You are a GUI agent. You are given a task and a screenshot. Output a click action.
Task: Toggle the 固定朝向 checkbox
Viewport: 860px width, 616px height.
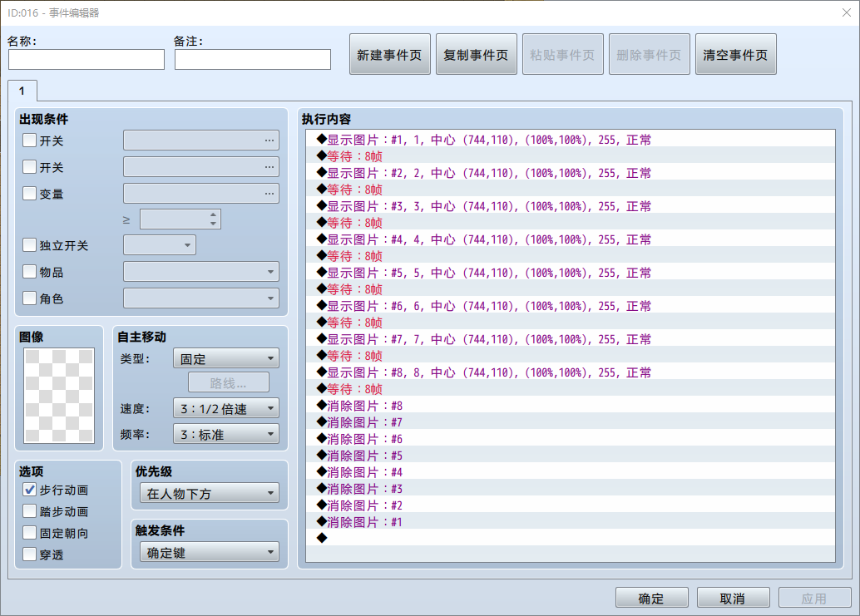[30, 533]
